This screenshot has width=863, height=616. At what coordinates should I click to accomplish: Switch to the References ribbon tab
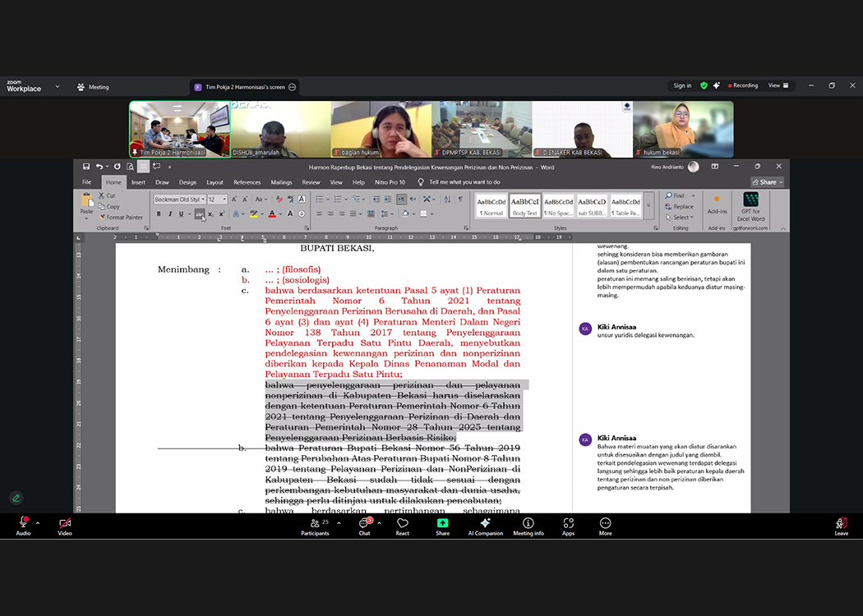tap(247, 182)
